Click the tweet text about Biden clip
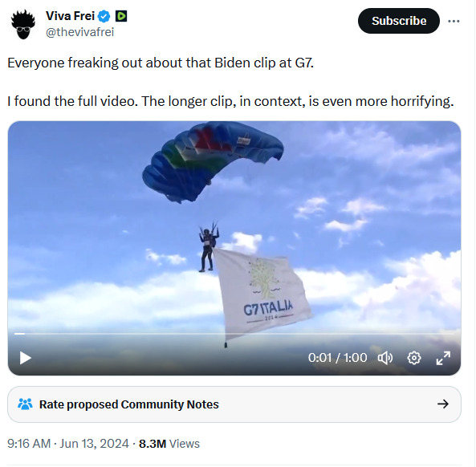The height and width of the screenshot is (467, 476). click(230, 82)
